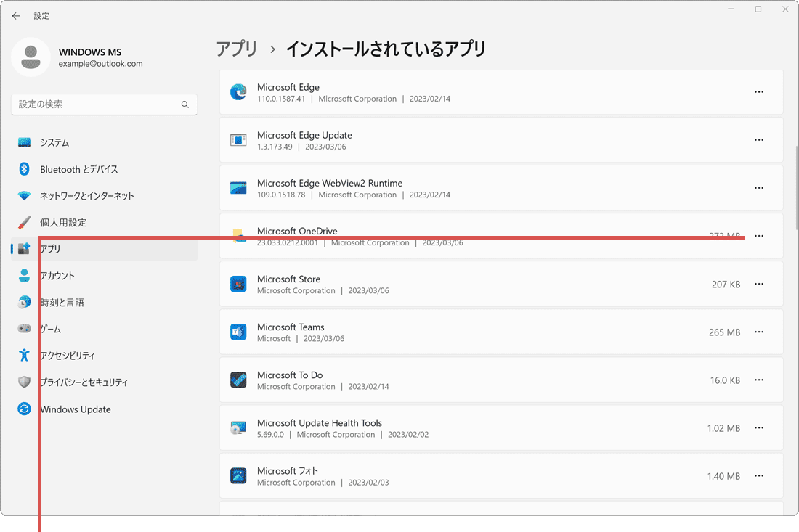Screen dimensions: 799x532
Task: Click the search magnifier icon
Action: [185, 105]
